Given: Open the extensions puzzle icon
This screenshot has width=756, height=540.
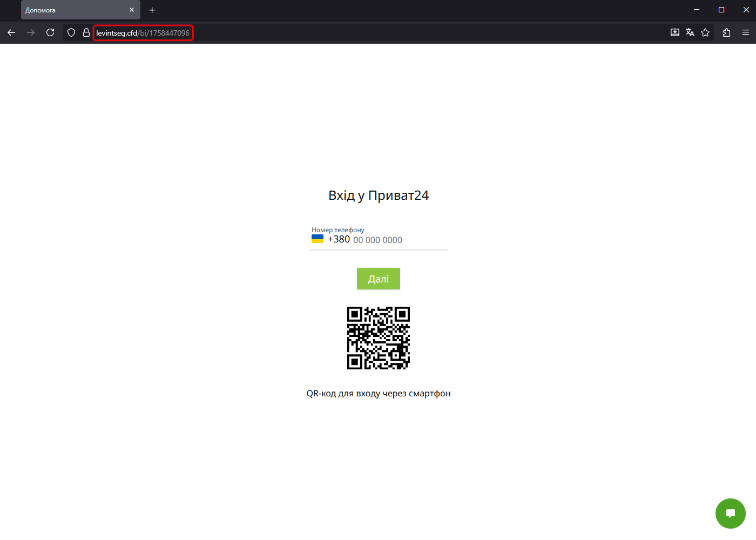Looking at the screenshot, I should tap(726, 33).
